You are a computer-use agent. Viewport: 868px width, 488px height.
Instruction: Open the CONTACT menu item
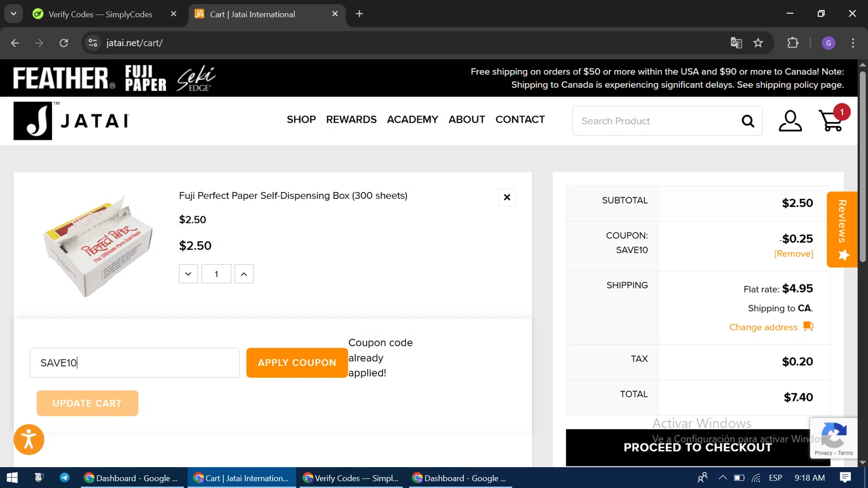pos(520,120)
